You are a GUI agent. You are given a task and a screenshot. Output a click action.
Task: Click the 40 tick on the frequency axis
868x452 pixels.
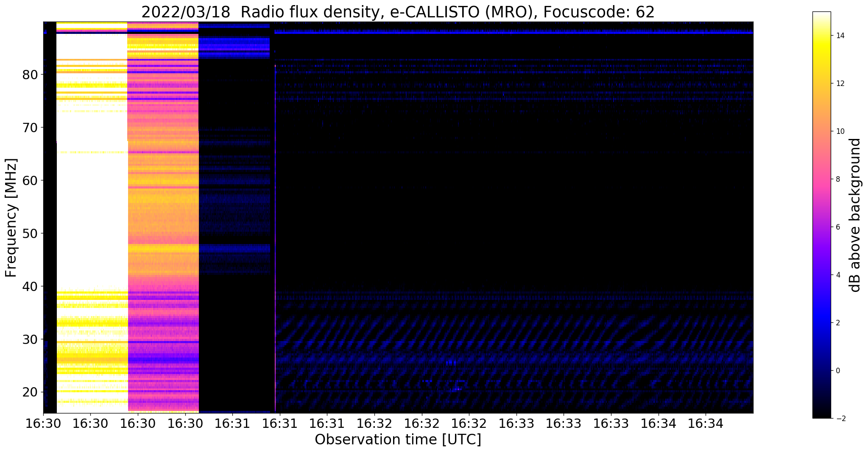(31, 286)
